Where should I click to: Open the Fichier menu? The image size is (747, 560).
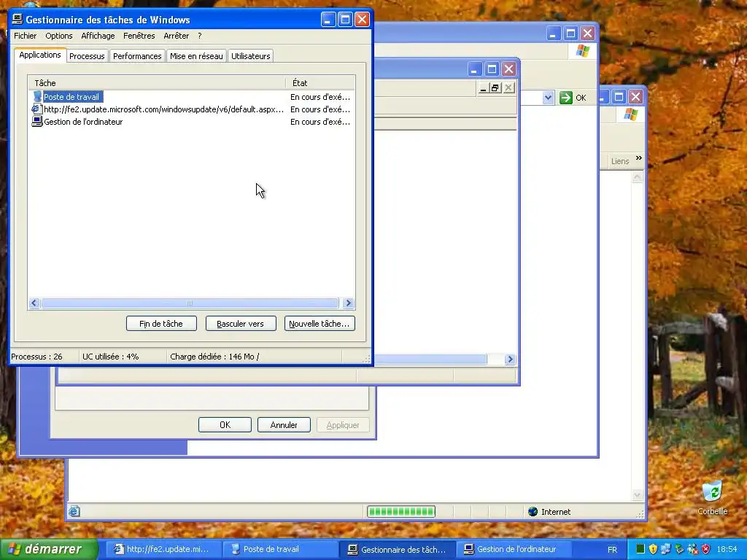click(x=26, y=36)
